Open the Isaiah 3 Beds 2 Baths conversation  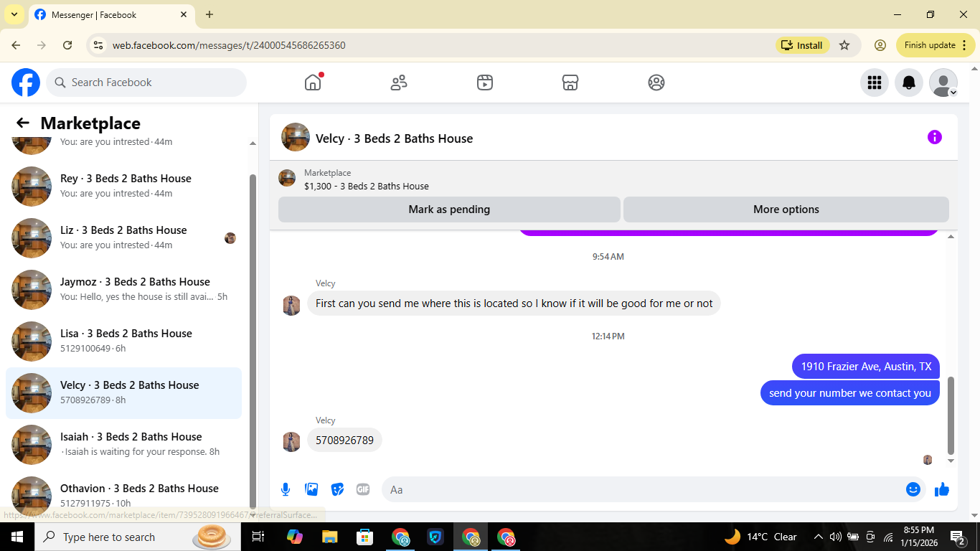123,445
